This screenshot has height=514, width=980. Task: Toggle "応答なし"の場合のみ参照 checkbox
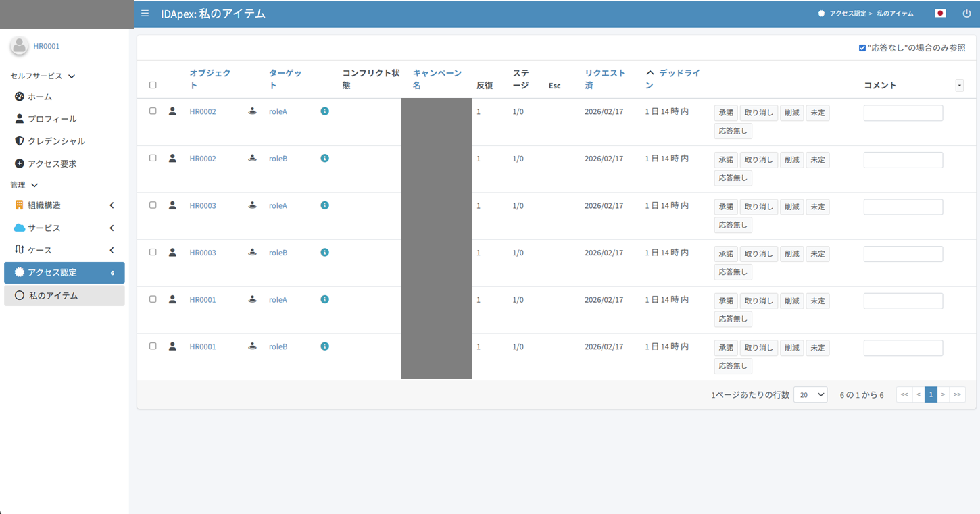[862, 48]
